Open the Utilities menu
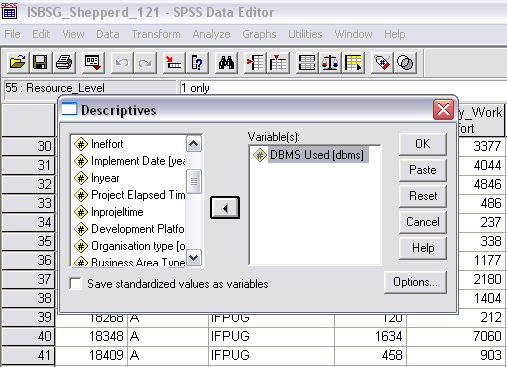The width and height of the screenshot is (507, 367). (305, 34)
